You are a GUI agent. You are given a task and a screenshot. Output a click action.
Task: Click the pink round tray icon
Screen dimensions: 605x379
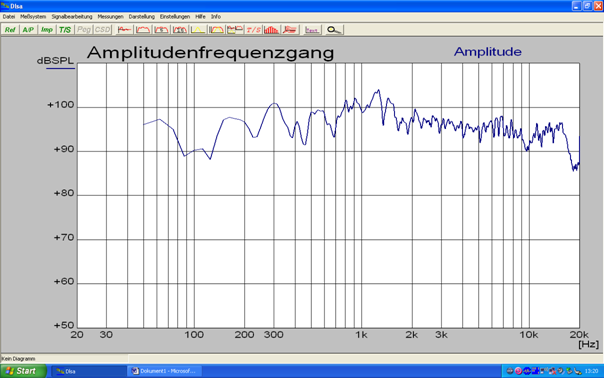[519, 371]
